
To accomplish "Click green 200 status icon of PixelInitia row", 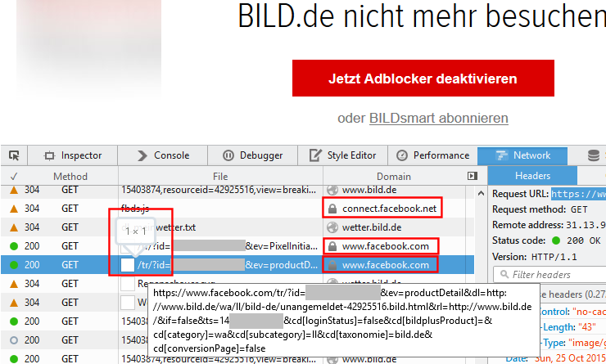I will pos(14,246).
